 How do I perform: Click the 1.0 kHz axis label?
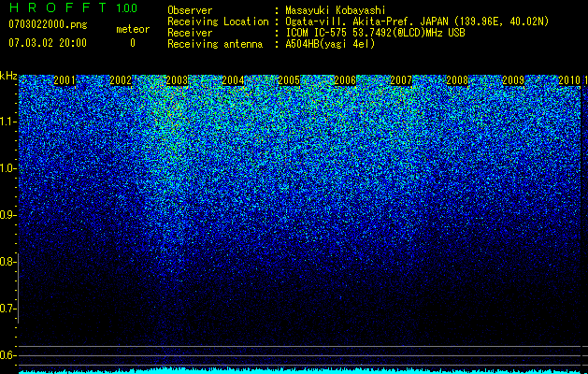point(7,168)
